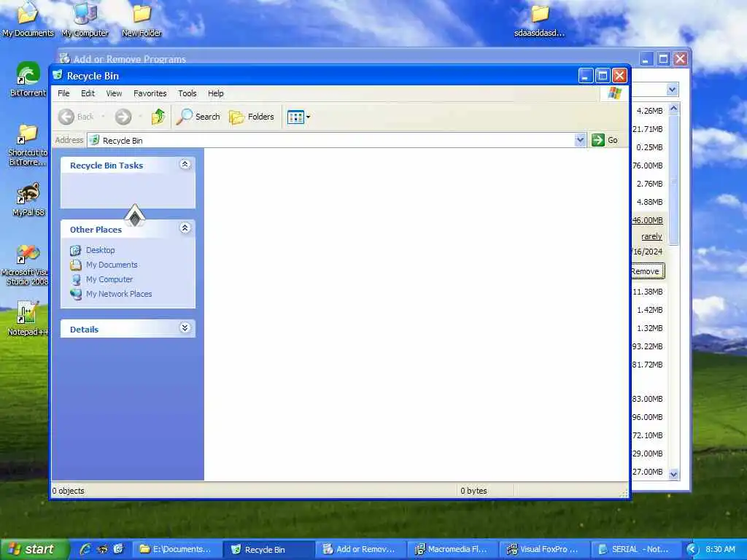This screenshot has height=560, width=747.
Task: Switch to Add or Remove taskbar button
Action: 360,549
